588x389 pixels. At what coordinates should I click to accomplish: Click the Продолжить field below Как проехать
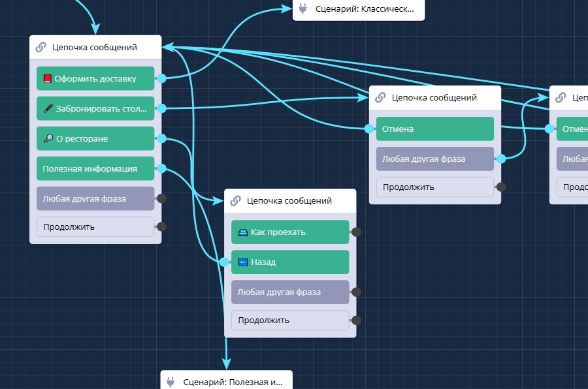(x=289, y=320)
